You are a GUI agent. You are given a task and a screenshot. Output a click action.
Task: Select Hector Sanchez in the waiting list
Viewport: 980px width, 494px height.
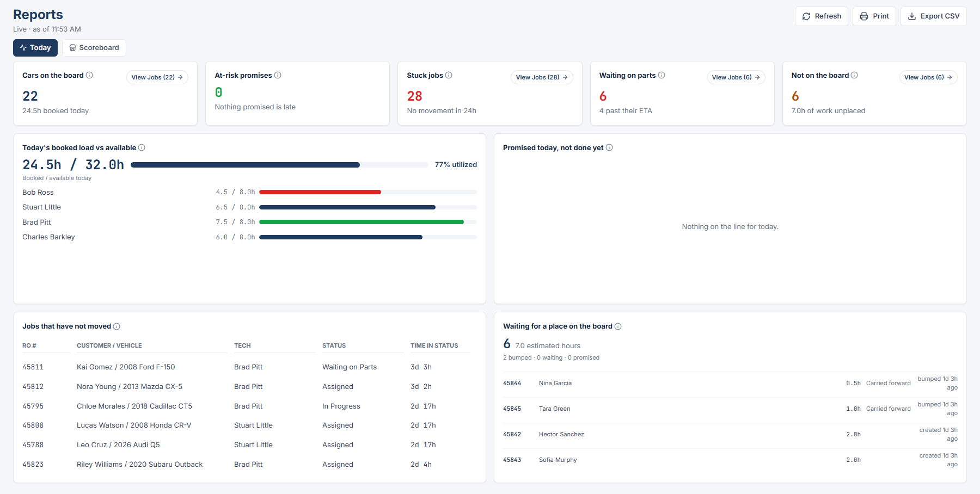(x=561, y=434)
